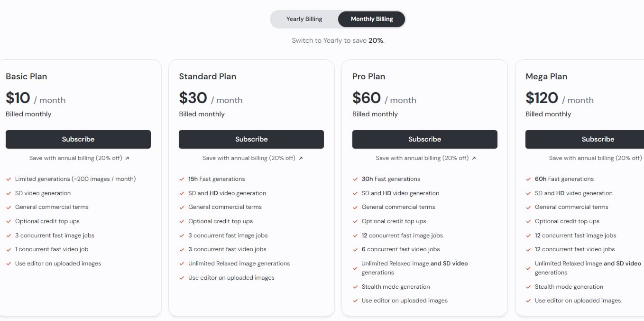
Task: Click the checkmark beside 60h Fast generations
Action: click(528, 179)
